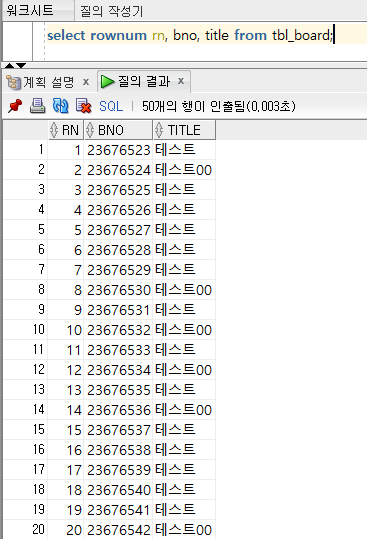Click row number 5 header
Image resolution: width=367 pixels, height=539 pixels.
25,230
